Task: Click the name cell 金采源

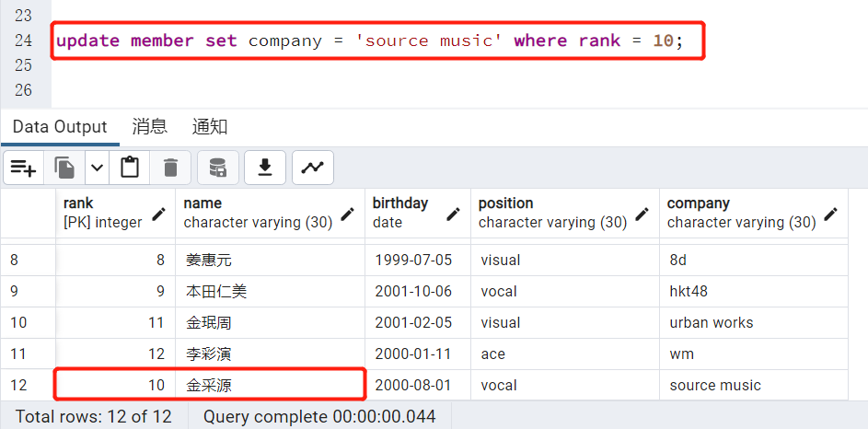Action: [x=270, y=385]
